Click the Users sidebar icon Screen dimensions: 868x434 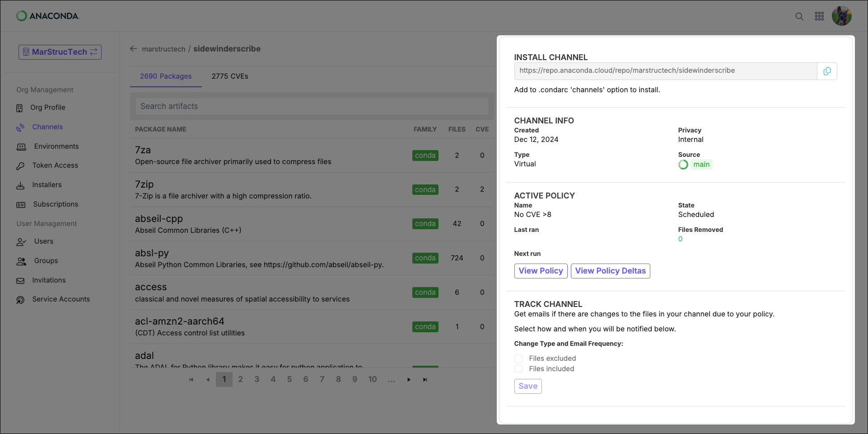pyautogui.click(x=21, y=242)
